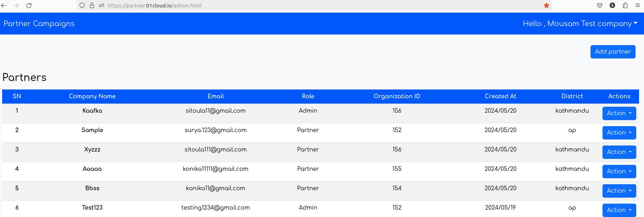Image resolution: width=644 pixels, height=217 pixels.
Task: Open Action dropdown for Xyzzz row
Action: point(619,152)
